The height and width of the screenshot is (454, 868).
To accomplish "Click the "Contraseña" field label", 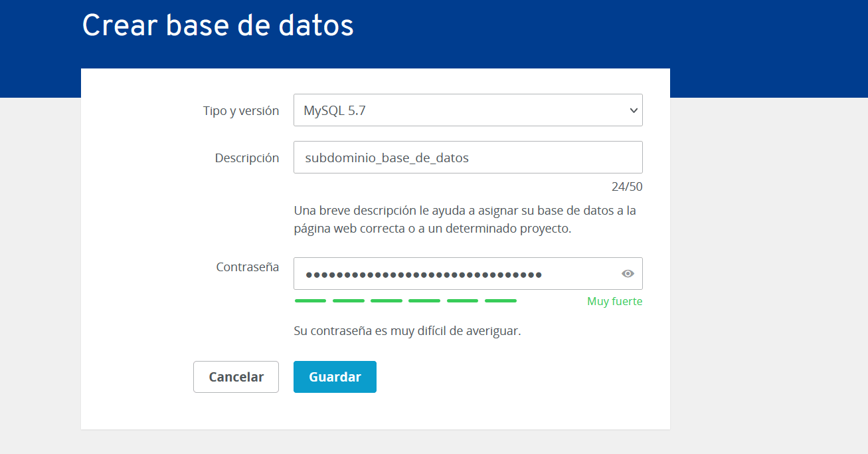I will (x=248, y=267).
